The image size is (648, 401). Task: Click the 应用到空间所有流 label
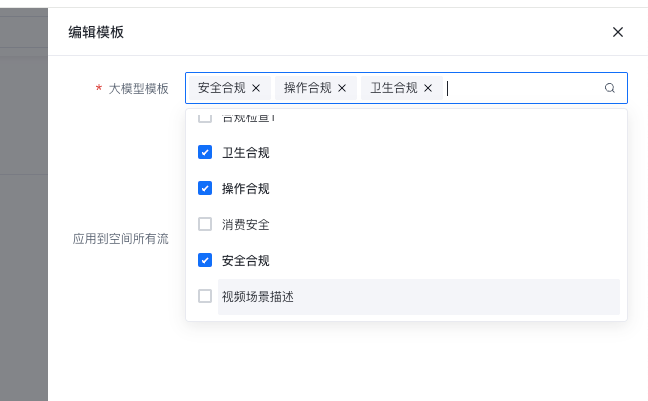(121, 240)
